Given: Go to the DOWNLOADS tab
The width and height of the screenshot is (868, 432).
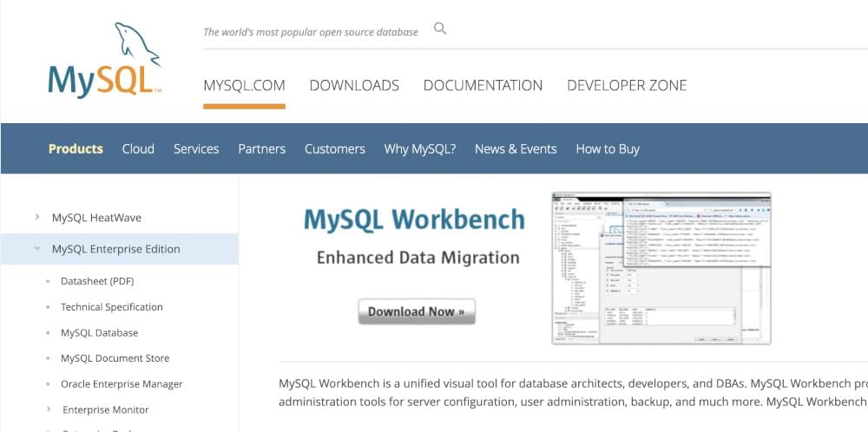Looking at the screenshot, I should (x=354, y=85).
